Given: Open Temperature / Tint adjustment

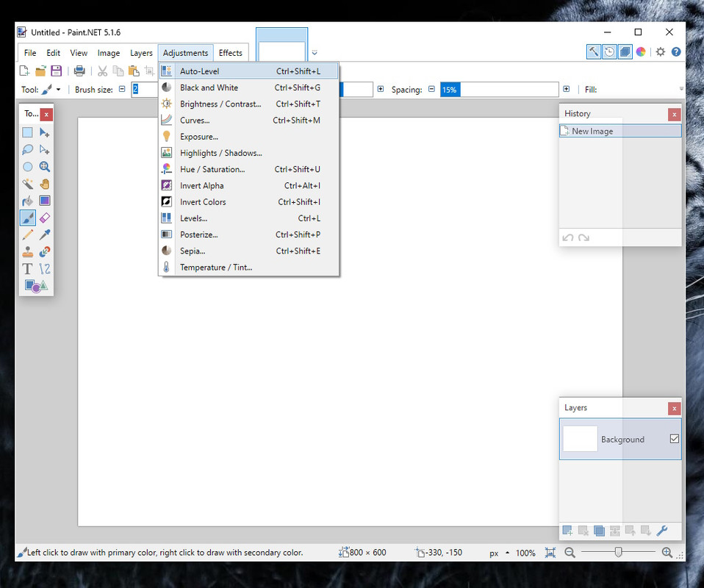Looking at the screenshot, I should (x=248, y=268).
